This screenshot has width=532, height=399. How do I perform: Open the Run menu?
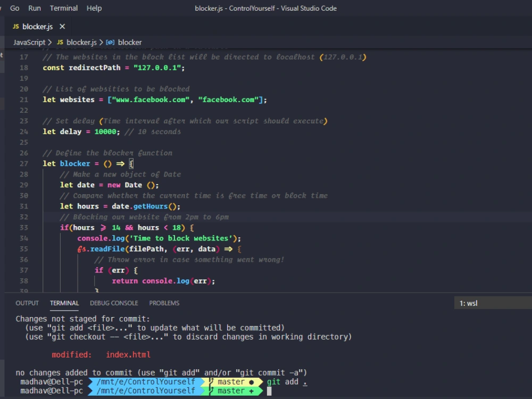pyautogui.click(x=34, y=8)
